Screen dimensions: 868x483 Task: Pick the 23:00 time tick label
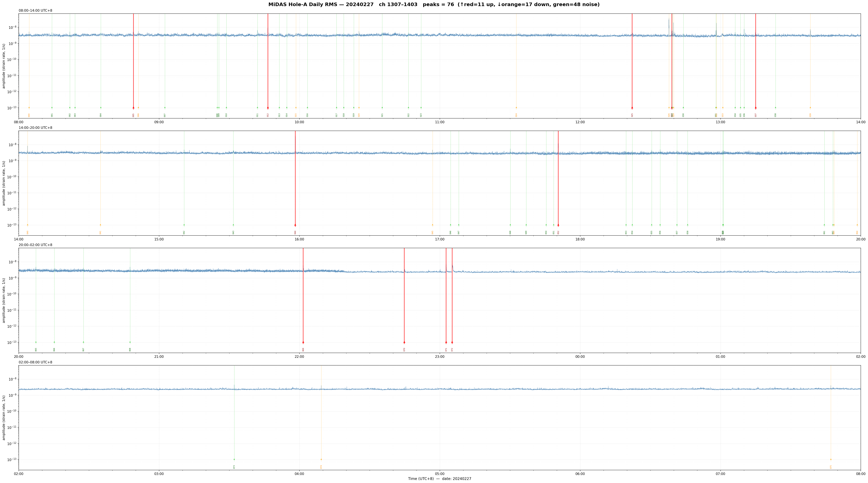click(x=440, y=357)
